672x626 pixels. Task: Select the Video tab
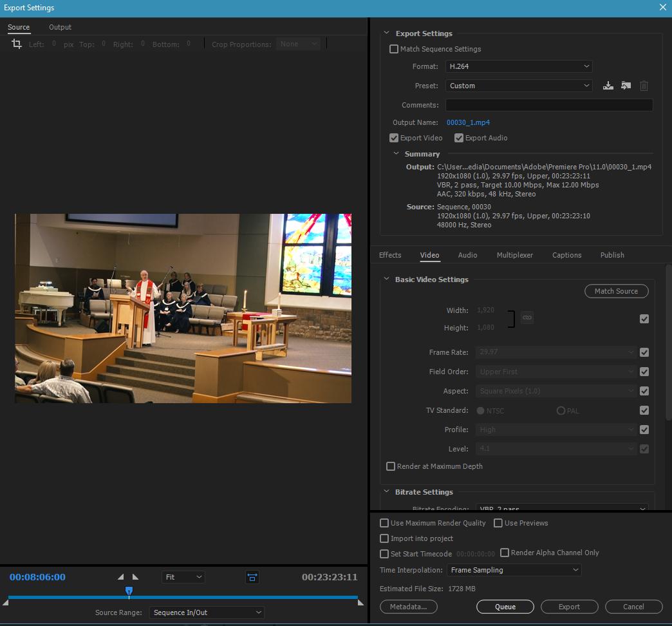(x=429, y=255)
